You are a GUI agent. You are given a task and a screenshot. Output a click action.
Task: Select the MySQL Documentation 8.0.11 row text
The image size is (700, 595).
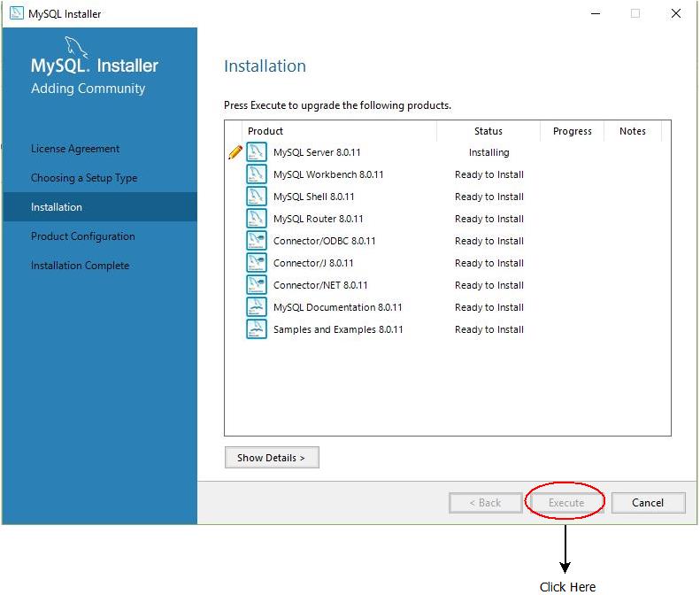337,307
